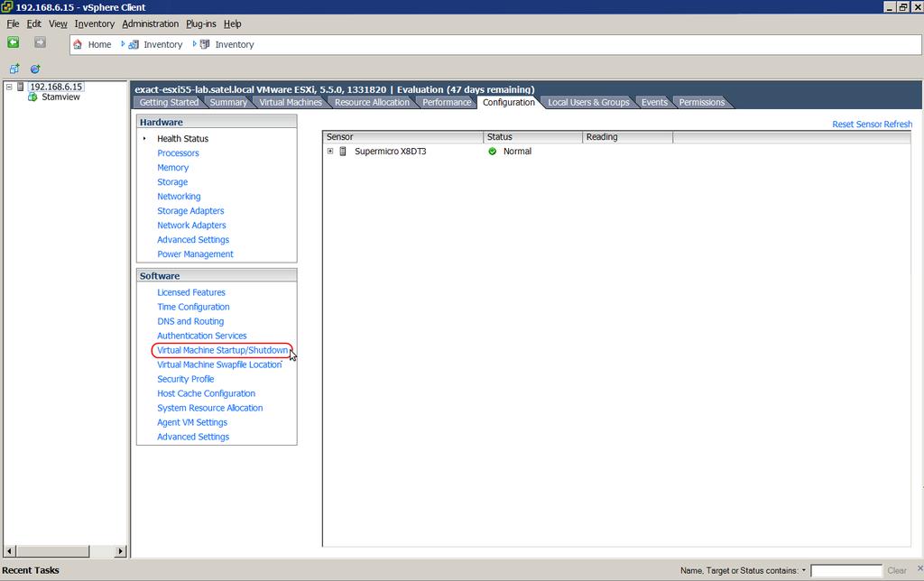Click the Sensor column header
924x581 pixels.
tap(402, 137)
